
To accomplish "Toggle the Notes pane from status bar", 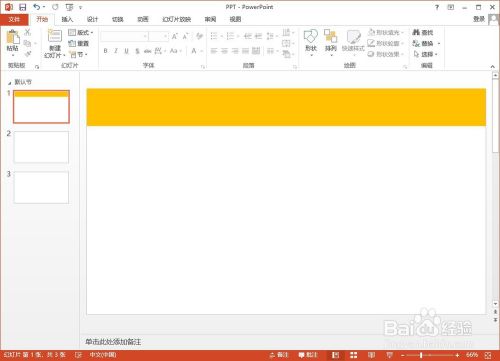I will tap(279, 355).
